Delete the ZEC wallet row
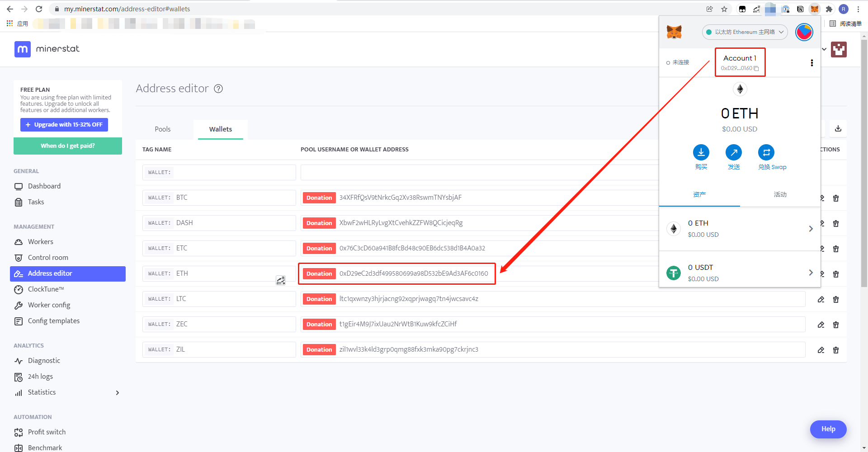868x452 pixels. point(836,325)
